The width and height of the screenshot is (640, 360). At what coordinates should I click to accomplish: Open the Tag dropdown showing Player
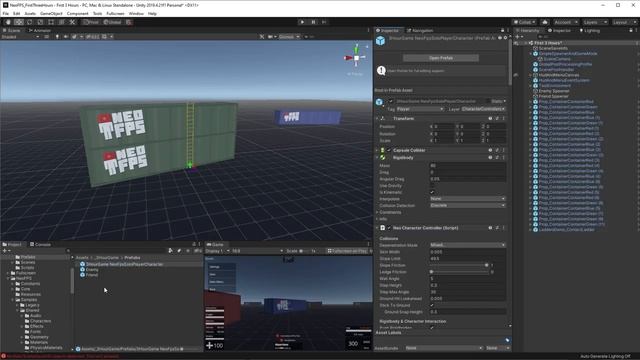(420, 109)
